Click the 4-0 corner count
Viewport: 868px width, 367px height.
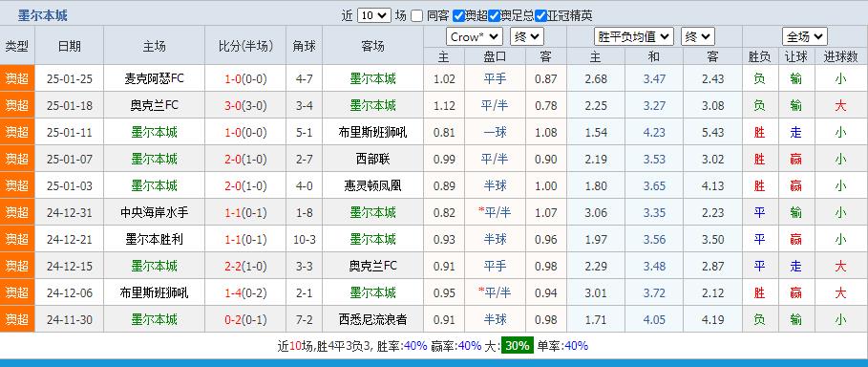(x=304, y=185)
